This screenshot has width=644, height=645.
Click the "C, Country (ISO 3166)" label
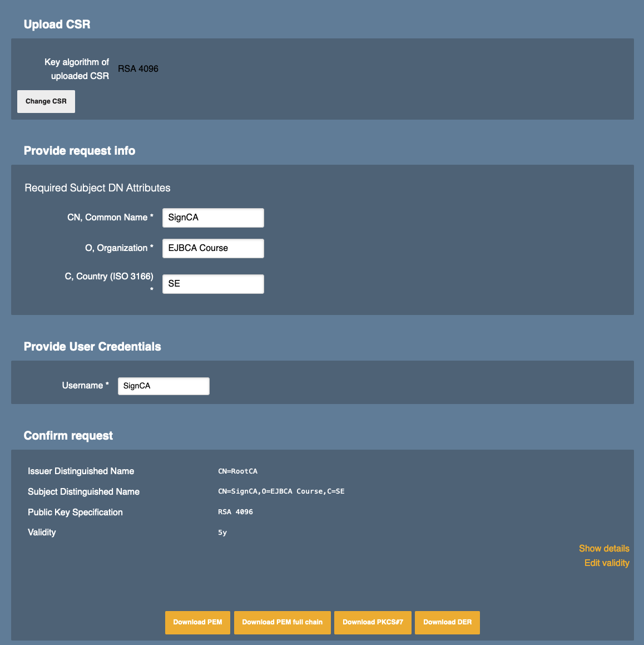109,277
